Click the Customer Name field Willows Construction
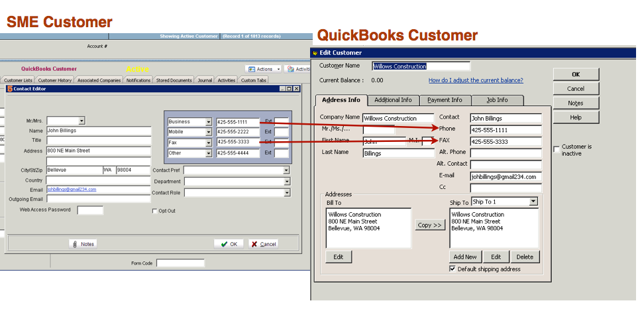The image size is (644, 317). click(x=421, y=66)
